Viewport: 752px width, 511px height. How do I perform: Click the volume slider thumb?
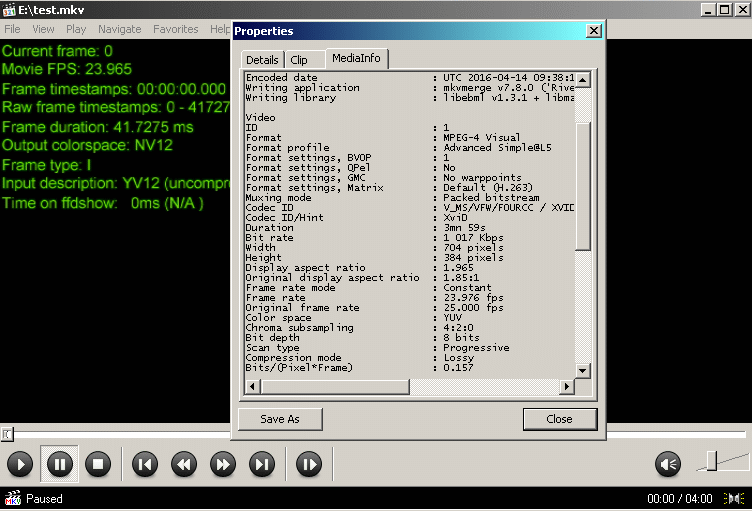pyautogui.click(x=712, y=461)
